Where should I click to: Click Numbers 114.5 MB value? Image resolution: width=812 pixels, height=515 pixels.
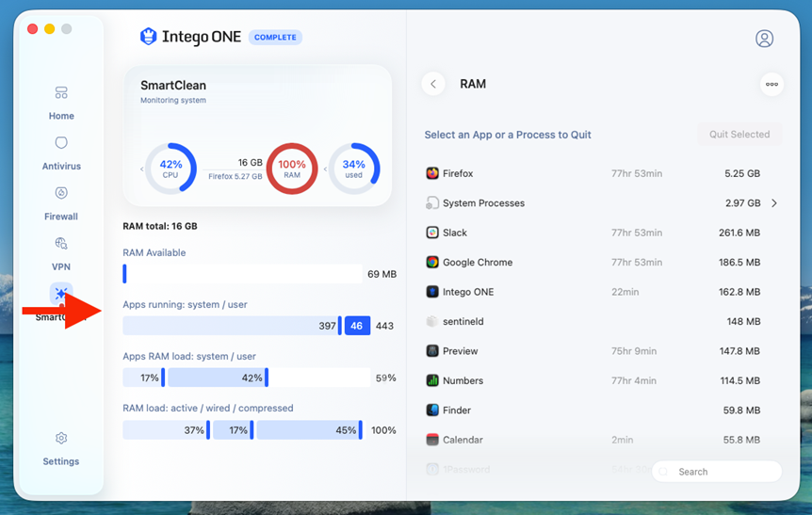740,380
